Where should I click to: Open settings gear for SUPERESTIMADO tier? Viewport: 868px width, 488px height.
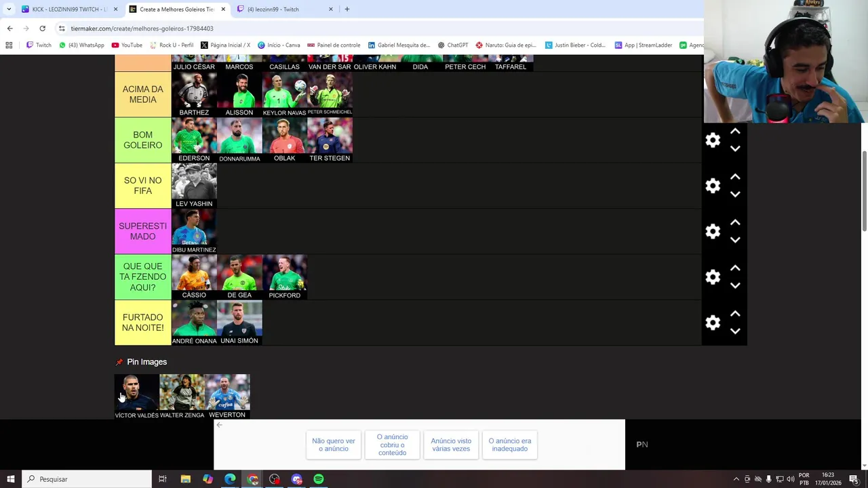coord(713,231)
